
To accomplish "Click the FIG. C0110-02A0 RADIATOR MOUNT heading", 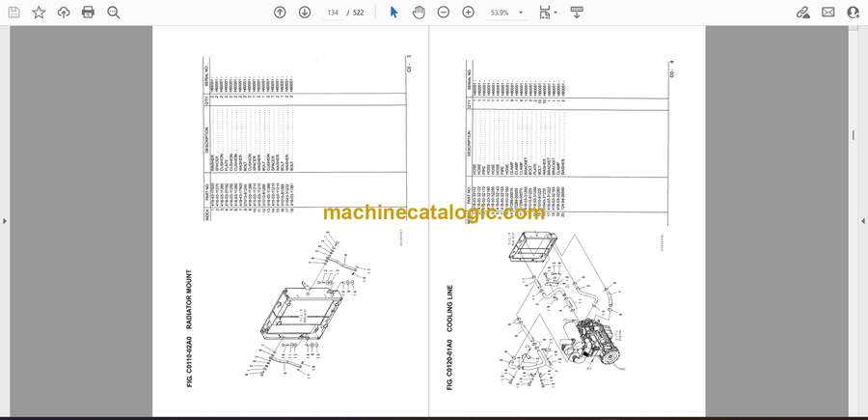I will coord(189,328).
